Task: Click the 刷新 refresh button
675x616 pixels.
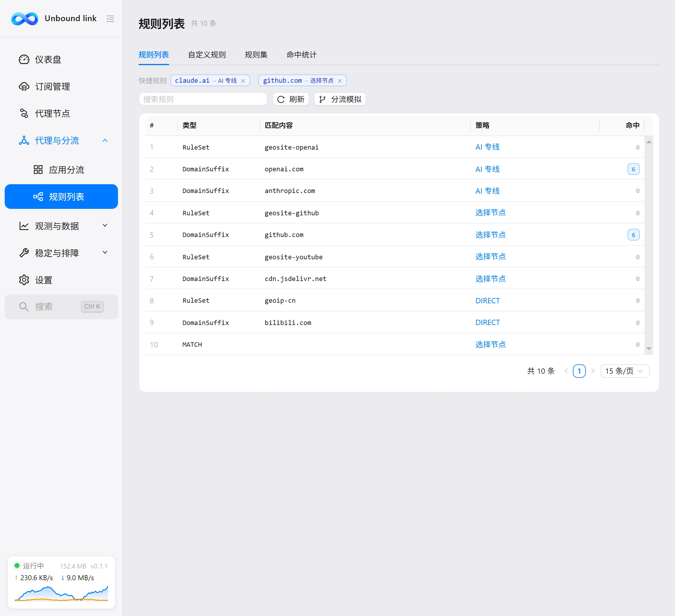Action: (291, 99)
